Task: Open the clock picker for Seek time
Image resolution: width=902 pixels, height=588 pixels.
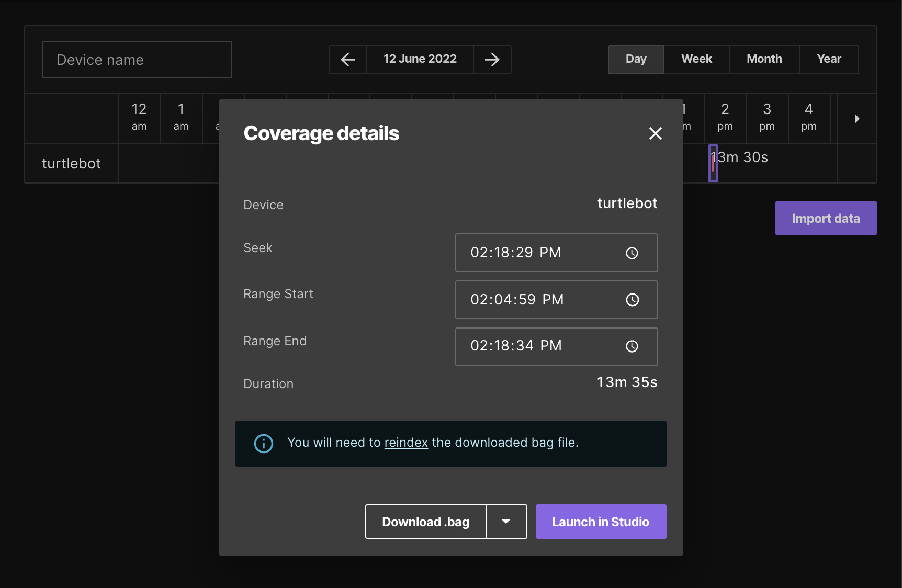Action: point(632,253)
